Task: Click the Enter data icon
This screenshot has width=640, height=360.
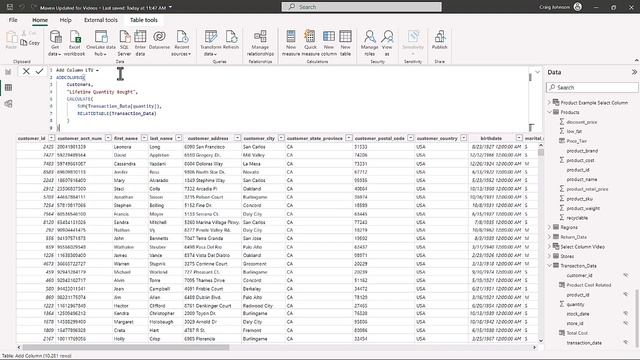Action: (x=140, y=42)
